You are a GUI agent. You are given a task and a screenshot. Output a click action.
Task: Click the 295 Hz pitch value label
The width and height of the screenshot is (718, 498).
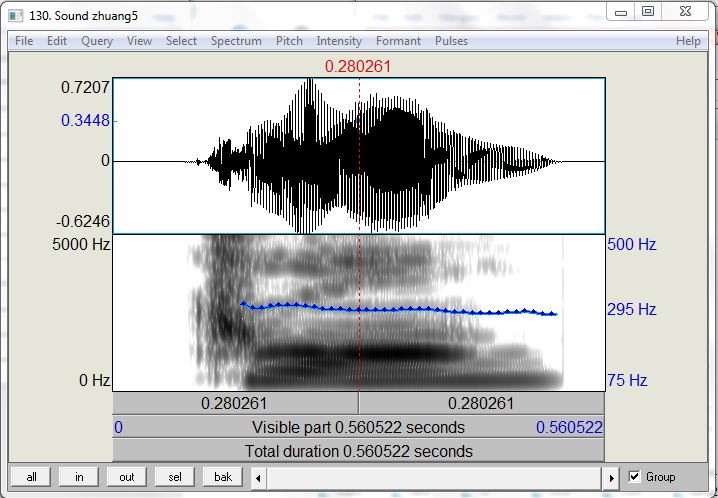coord(631,310)
